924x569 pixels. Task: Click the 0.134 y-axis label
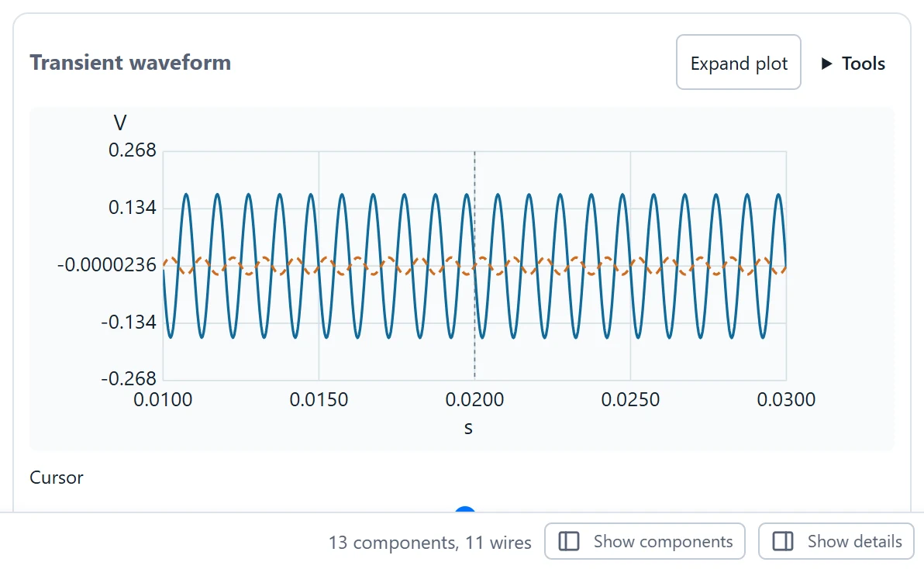[x=133, y=207]
